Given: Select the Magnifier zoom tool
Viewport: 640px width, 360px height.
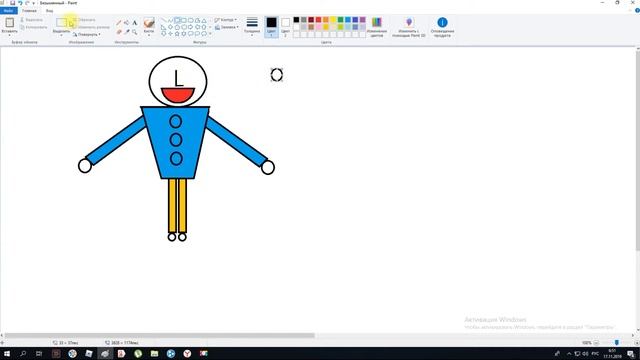Looking at the screenshot, I should (x=135, y=32).
